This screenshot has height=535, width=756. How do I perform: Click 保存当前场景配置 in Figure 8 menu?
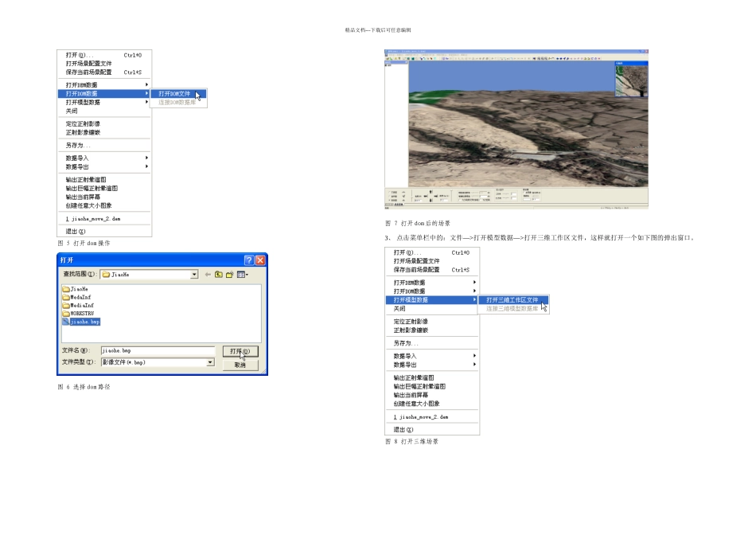point(431,270)
